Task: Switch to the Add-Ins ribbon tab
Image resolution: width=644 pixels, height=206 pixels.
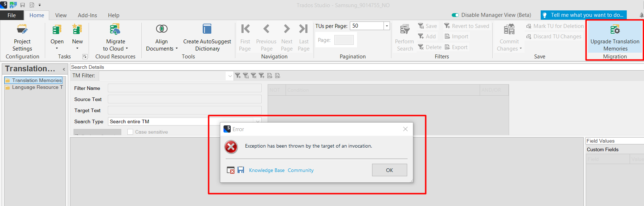Action: point(88,15)
